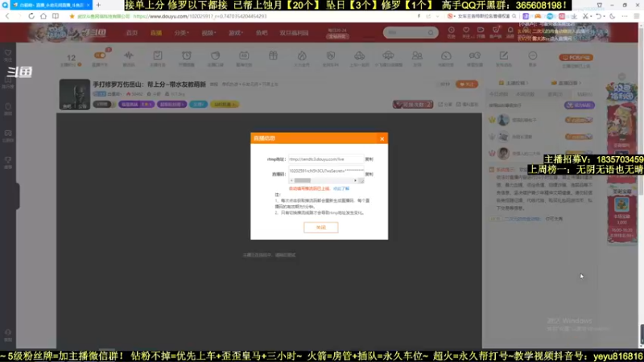This screenshot has width=644, height=362.
Task: Click the douyu.com URL in address bar
Action: (x=200, y=16)
